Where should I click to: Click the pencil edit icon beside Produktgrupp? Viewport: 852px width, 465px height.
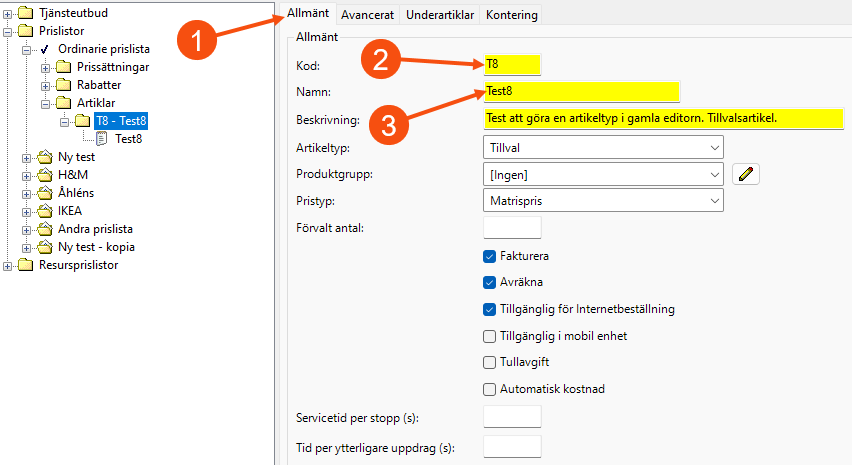746,174
